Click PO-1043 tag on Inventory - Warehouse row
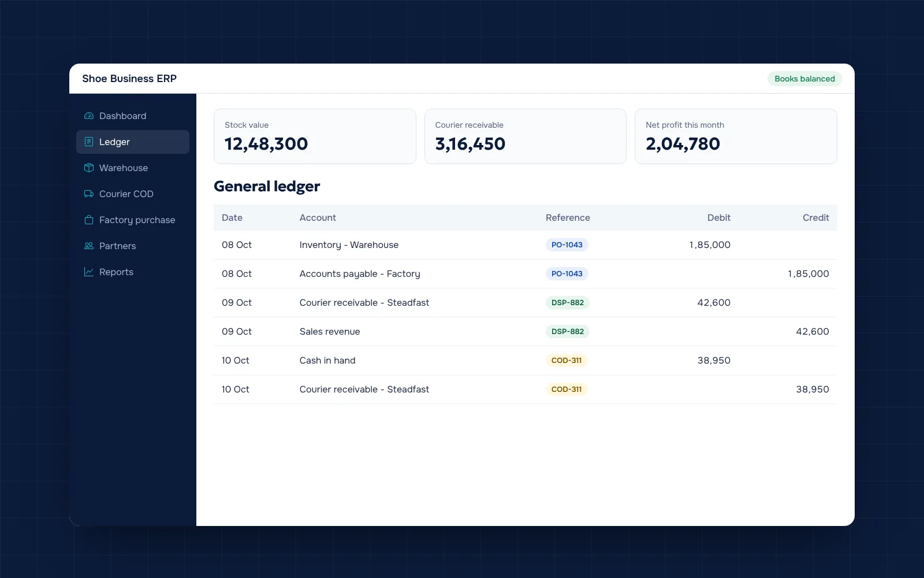 (x=567, y=244)
